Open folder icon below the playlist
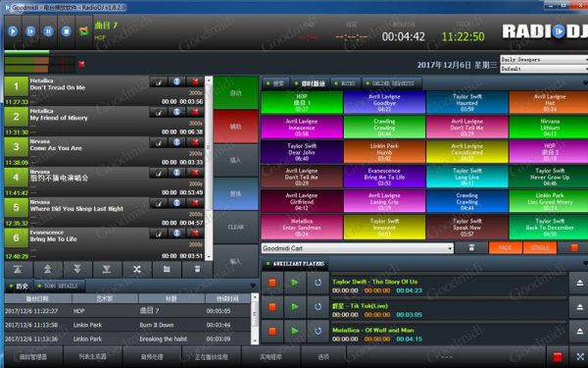The width and height of the screenshot is (588, 368). tap(167, 270)
